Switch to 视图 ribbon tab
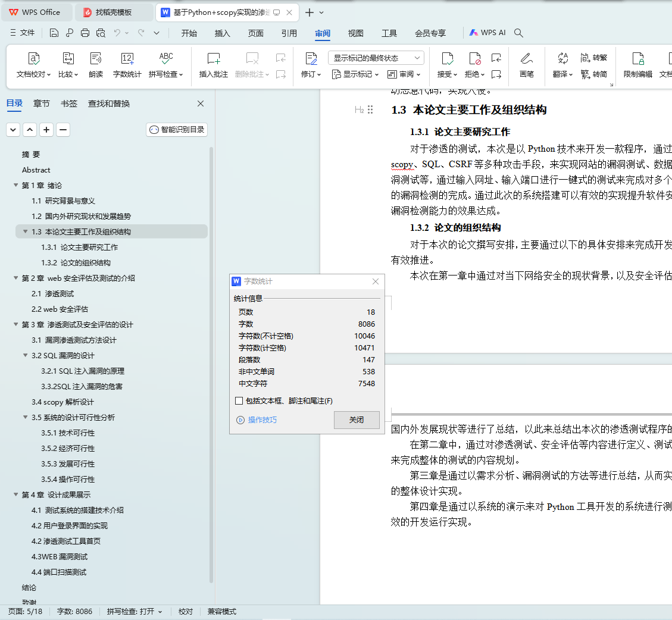The height and width of the screenshot is (620, 672). tap(356, 33)
